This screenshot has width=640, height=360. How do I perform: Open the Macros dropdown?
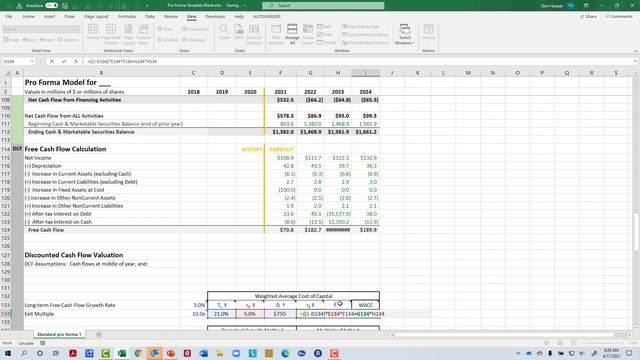(x=428, y=33)
